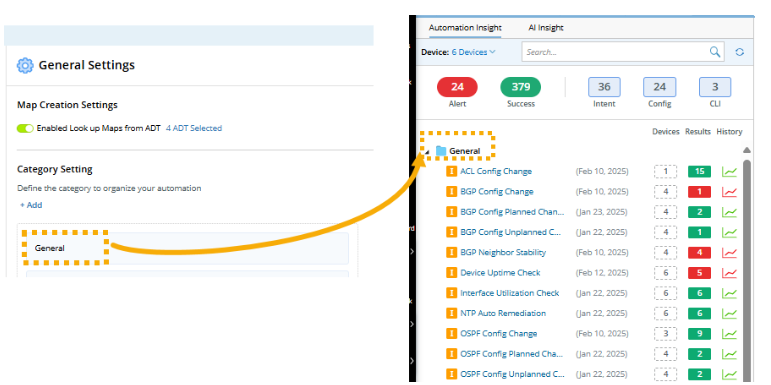Click the 4 ADT Selected link
Screen dimensions: 771x385
click(x=194, y=128)
